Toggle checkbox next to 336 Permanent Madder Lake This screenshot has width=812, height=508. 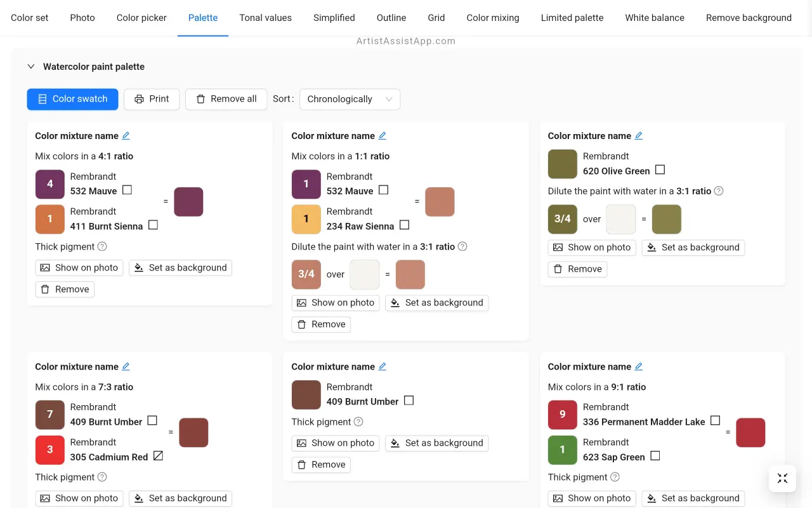(x=715, y=420)
